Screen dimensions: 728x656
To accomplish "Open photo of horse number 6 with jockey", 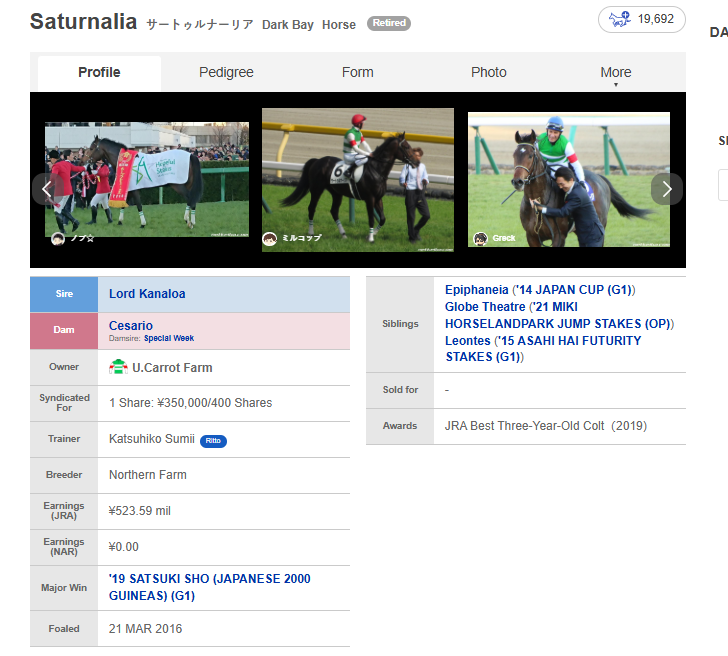I will (358, 180).
